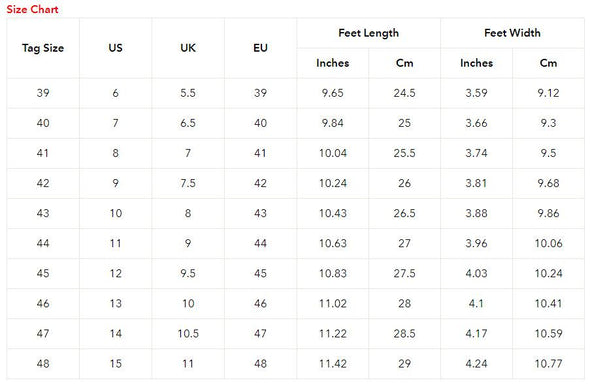The width and height of the screenshot is (590, 391).
Task: Select the 10.63 inches feet length cell
Action: [333, 243]
